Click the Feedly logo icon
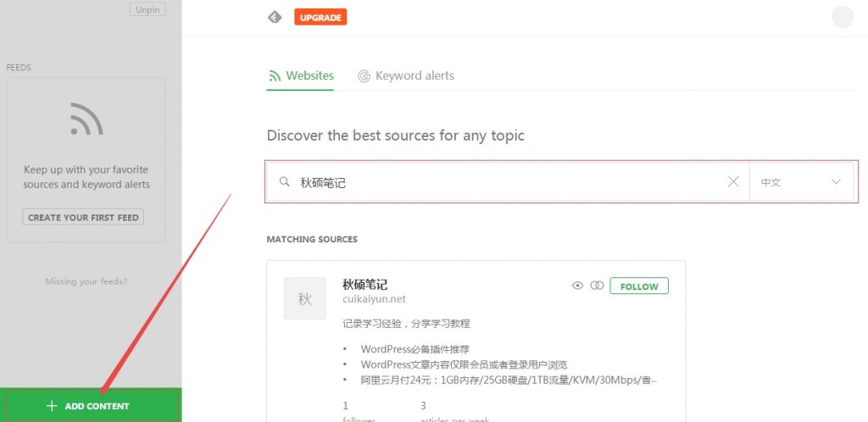868x422 pixels. (275, 17)
